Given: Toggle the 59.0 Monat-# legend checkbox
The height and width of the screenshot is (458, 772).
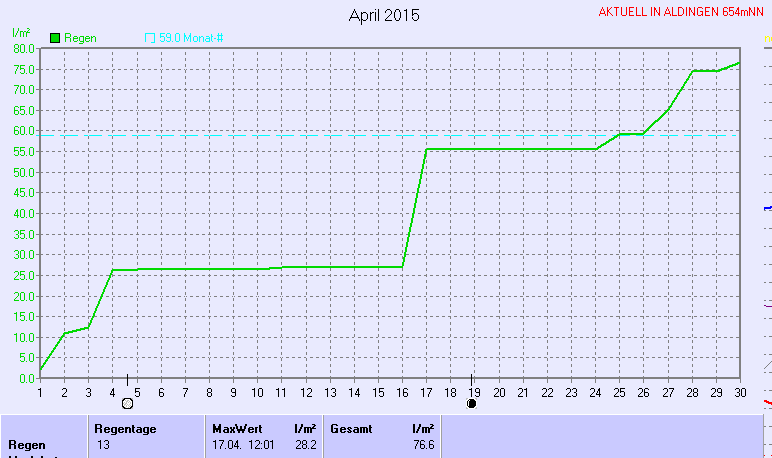Looking at the screenshot, I should (151, 38).
